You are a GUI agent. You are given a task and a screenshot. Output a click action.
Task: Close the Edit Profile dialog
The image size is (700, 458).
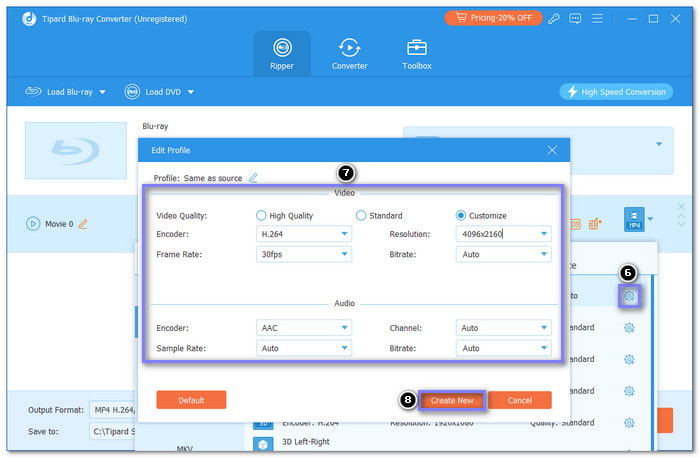(x=552, y=150)
